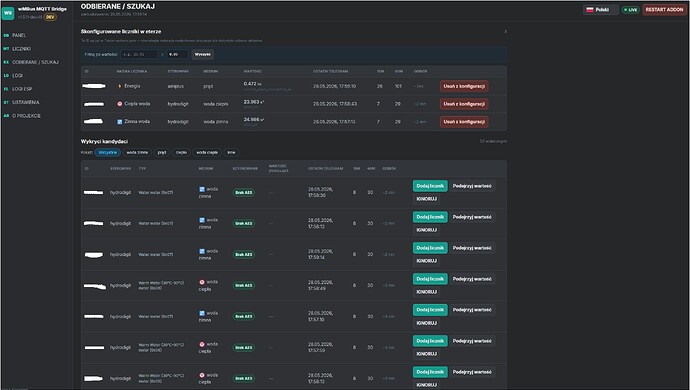
Task: Click the 0.472 Energia value
Action: (x=253, y=84)
